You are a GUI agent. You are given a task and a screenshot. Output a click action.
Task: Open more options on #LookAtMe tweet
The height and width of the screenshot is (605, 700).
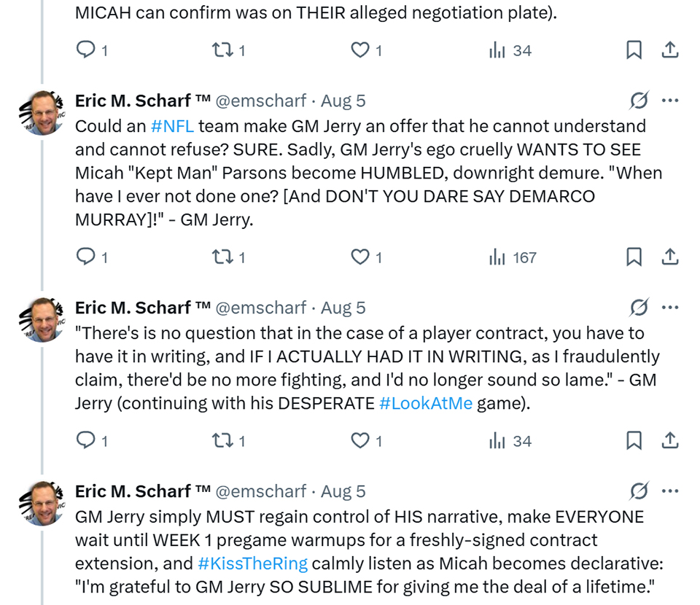coord(670,308)
